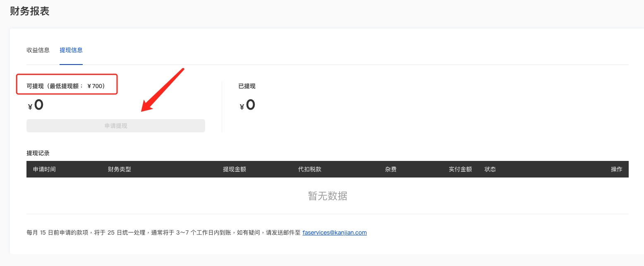Click the 可提现 minimum withdrawal label

click(66, 86)
